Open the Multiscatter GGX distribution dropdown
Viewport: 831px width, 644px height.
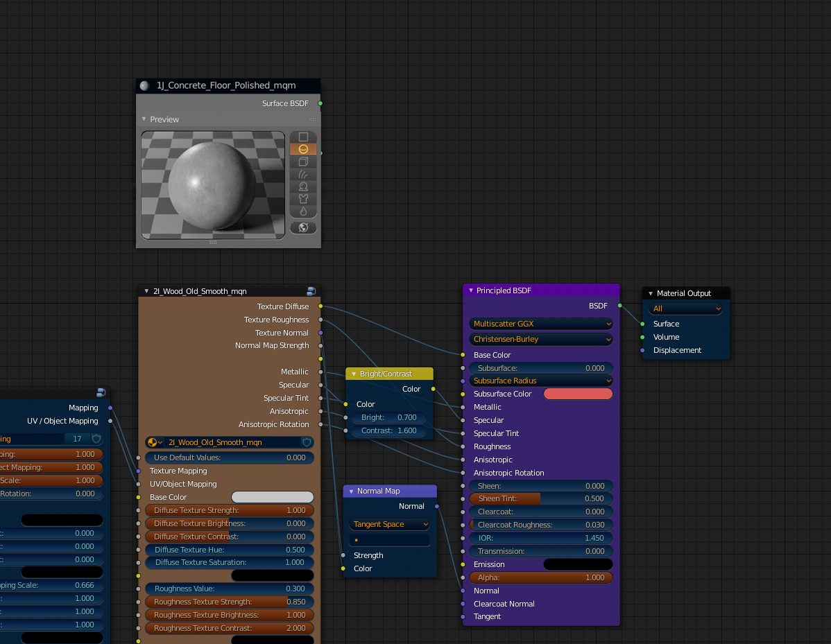pos(540,324)
